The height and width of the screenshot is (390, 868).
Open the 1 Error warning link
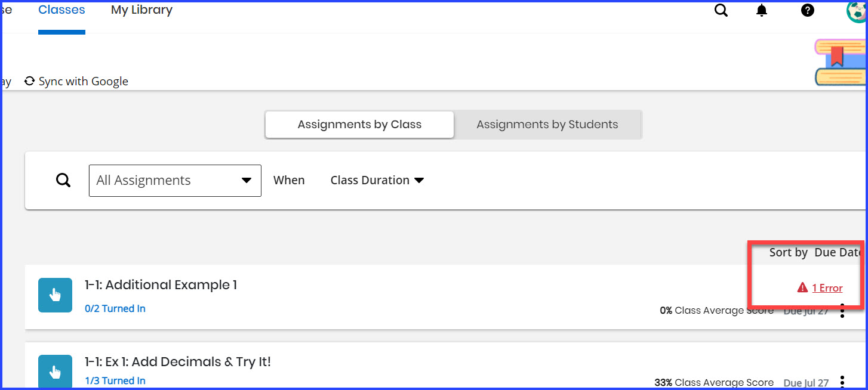click(827, 287)
